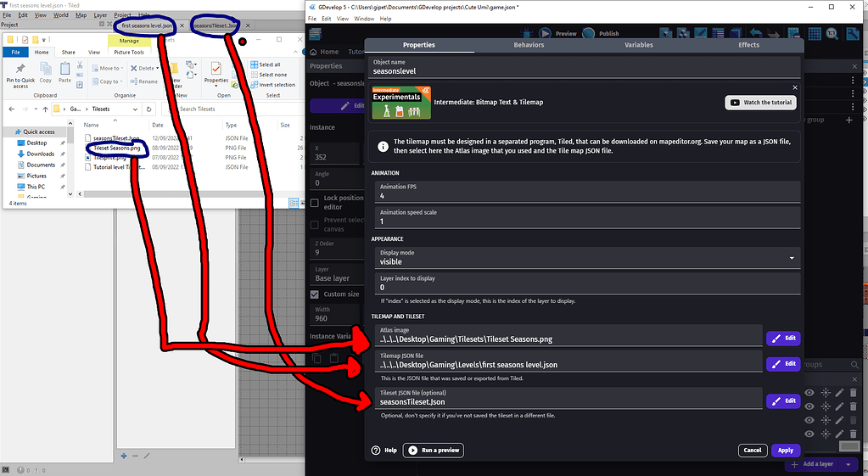Select Downloads in Explorer Quick access
Viewport: 868px width, 476px height.
(x=41, y=154)
